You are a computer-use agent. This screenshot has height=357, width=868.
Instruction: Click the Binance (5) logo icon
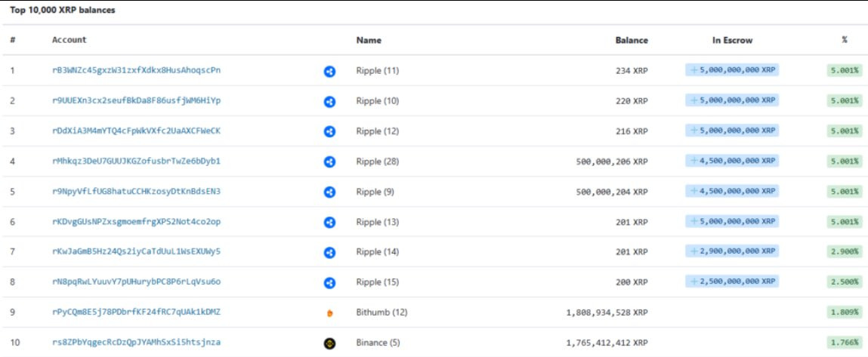pyautogui.click(x=329, y=343)
